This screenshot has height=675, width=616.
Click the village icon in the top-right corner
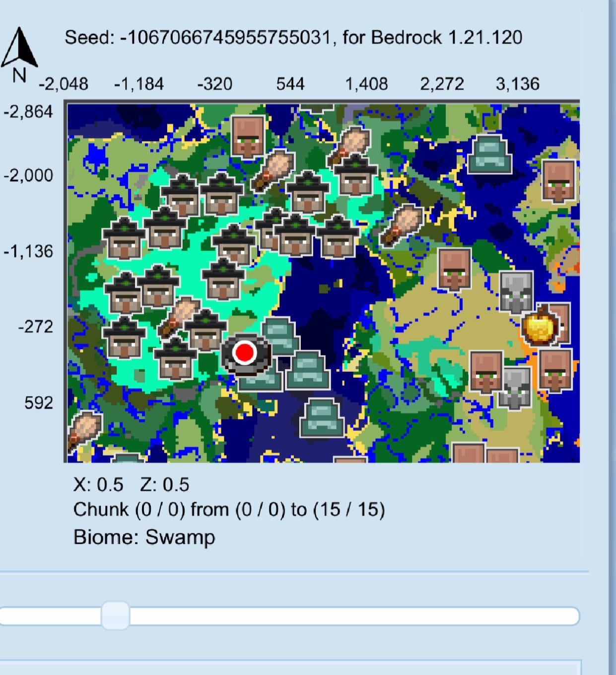click(x=559, y=181)
